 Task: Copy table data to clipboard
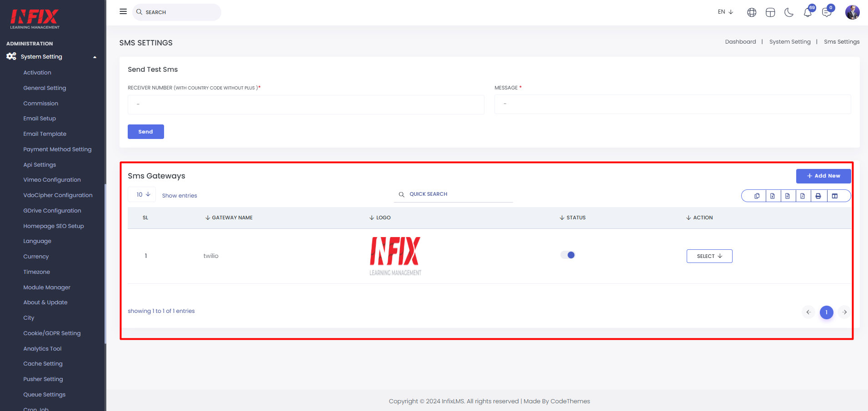point(757,196)
